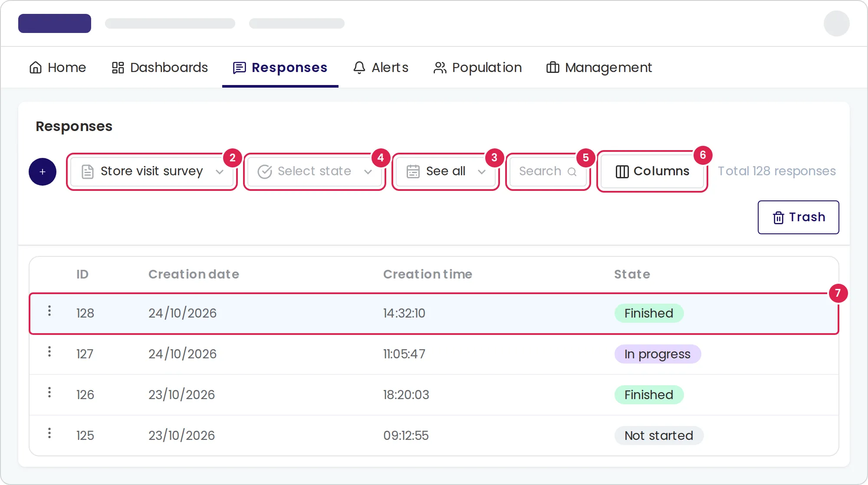The width and height of the screenshot is (868, 485).
Task: Open three-dot menu for response 127
Action: 49,351
